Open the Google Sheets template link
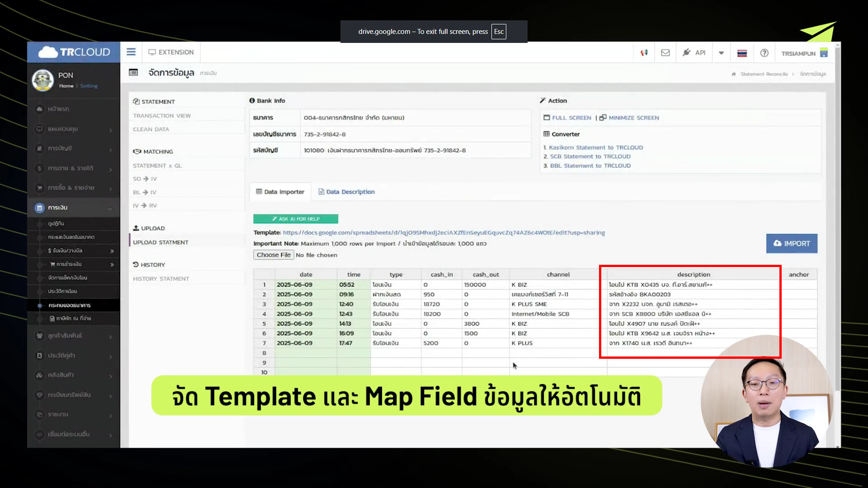The image size is (868, 488). tap(443, 233)
